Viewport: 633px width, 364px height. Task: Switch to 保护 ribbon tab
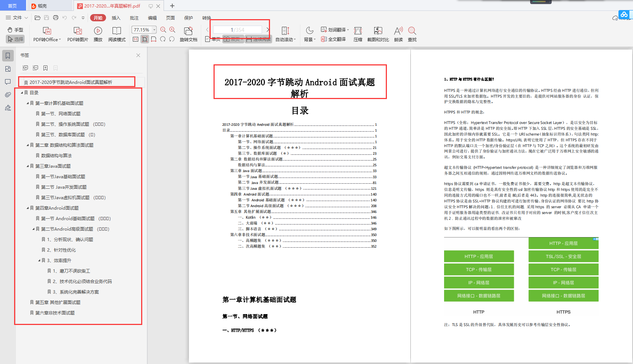point(189,18)
